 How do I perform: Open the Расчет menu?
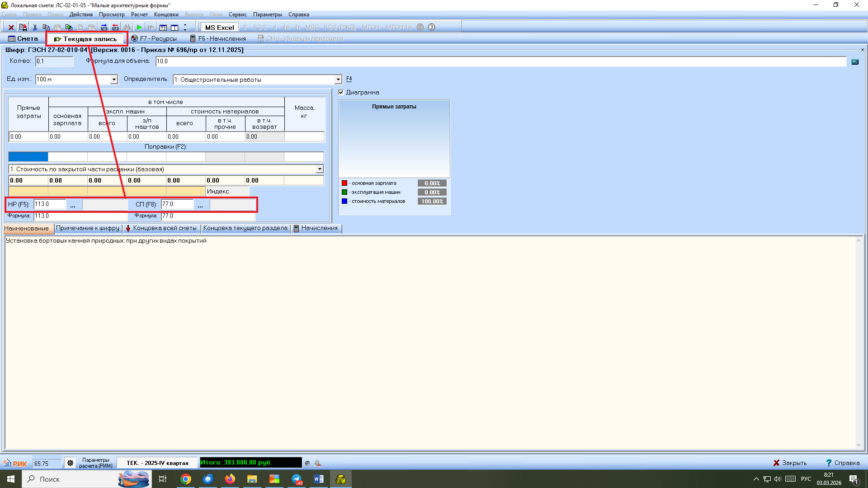pos(139,14)
